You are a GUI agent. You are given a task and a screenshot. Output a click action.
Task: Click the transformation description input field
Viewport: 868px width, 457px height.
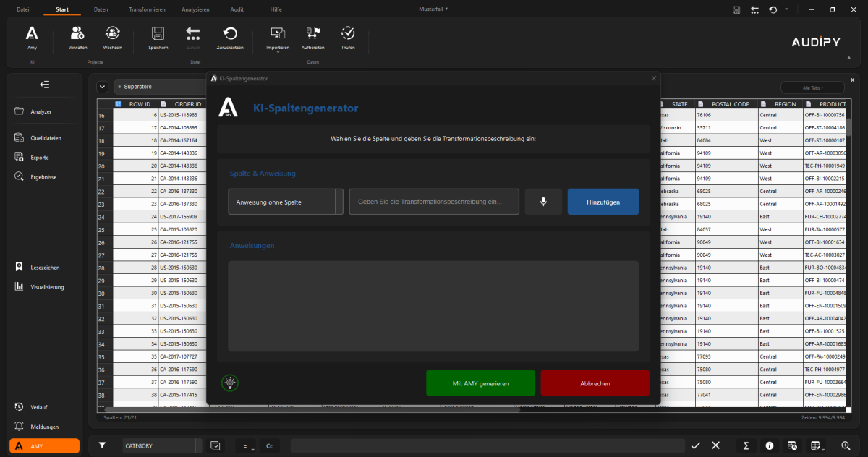(434, 202)
